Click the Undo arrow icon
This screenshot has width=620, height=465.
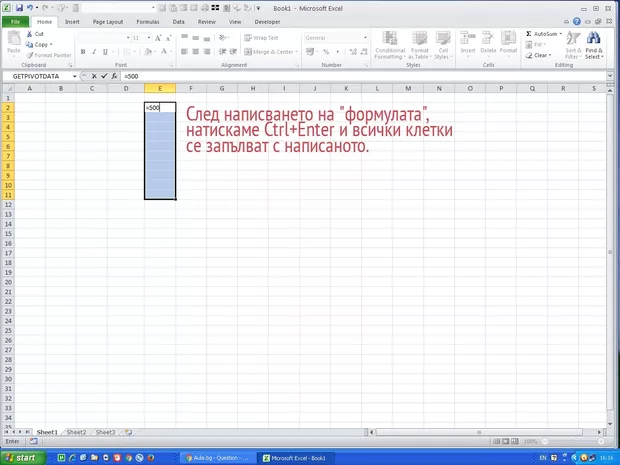(x=30, y=7)
